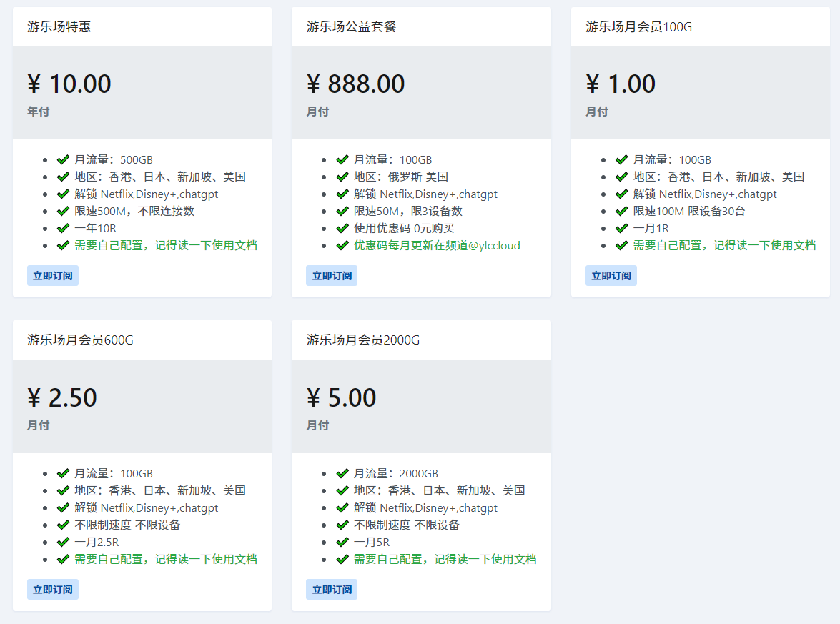Viewport: 840px width, 624px height.
Task: Click the 游乐场公益套餐 card title
Action: pyautogui.click(x=351, y=27)
